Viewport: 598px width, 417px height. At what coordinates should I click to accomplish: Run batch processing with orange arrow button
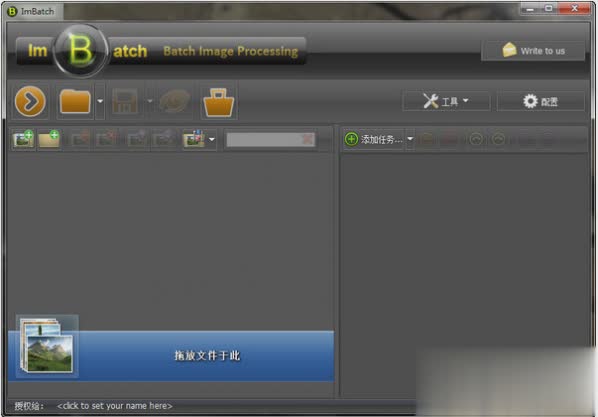(30, 101)
